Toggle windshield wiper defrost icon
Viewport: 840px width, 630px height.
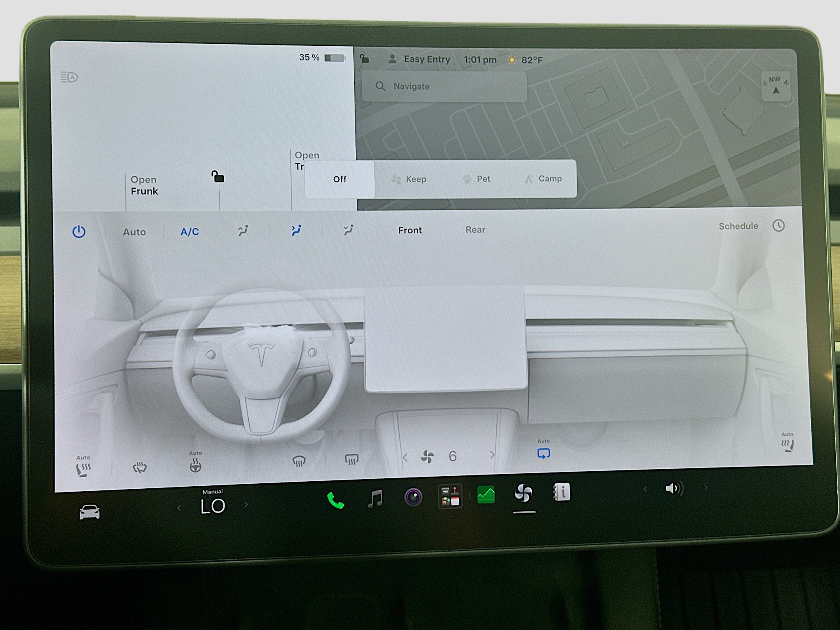pos(140,467)
